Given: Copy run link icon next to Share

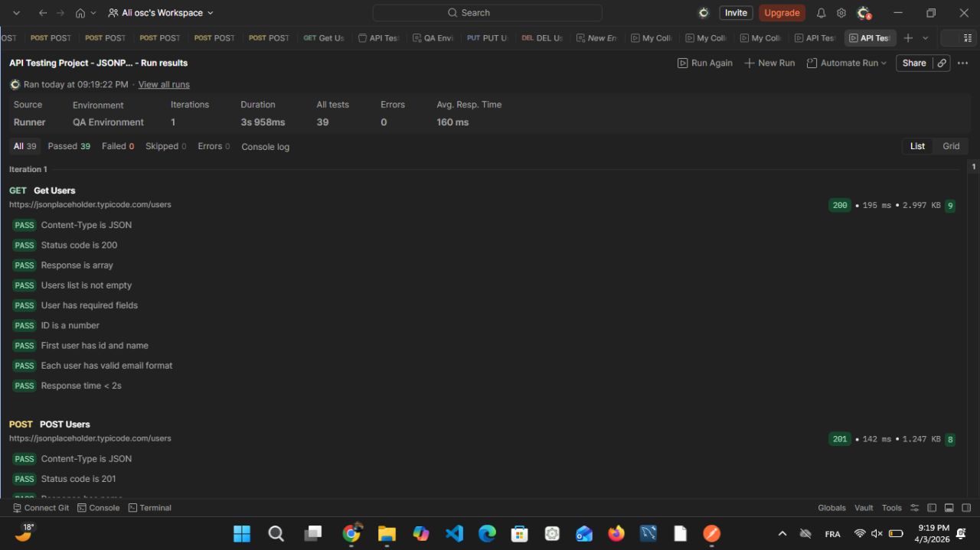Looking at the screenshot, I should pyautogui.click(x=942, y=63).
